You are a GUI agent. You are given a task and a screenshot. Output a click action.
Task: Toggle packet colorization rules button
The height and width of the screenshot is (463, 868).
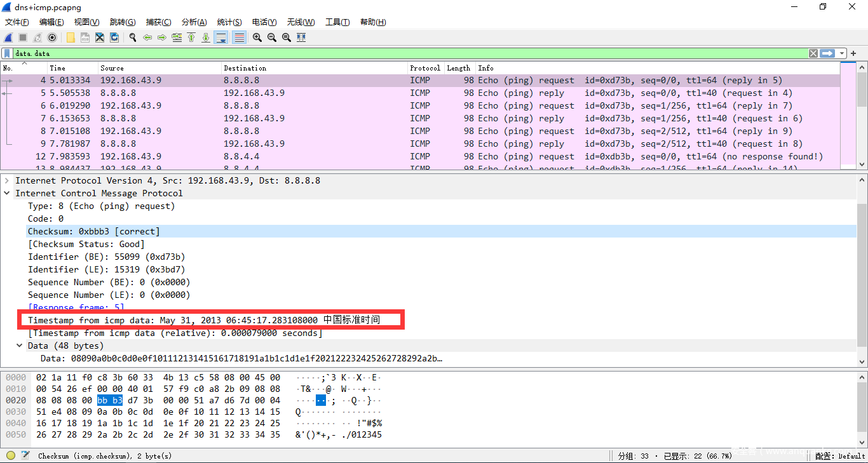pyautogui.click(x=239, y=37)
